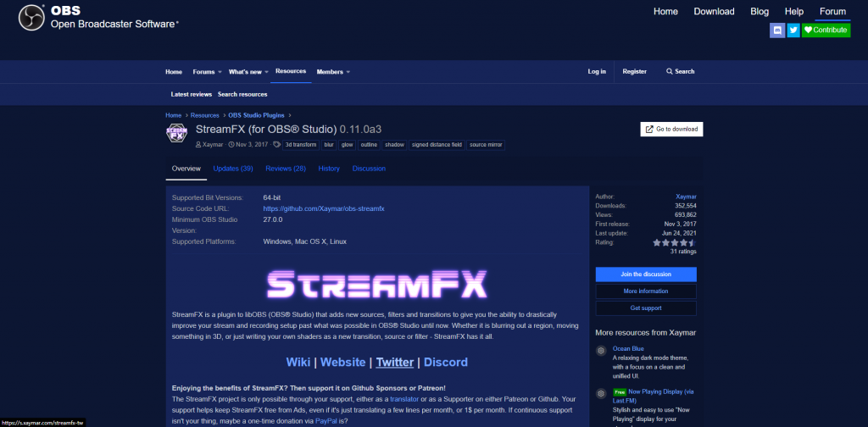This screenshot has width=868, height=427.
Task: Click the OBS logo icon
Action: click(x=32, y=18)
